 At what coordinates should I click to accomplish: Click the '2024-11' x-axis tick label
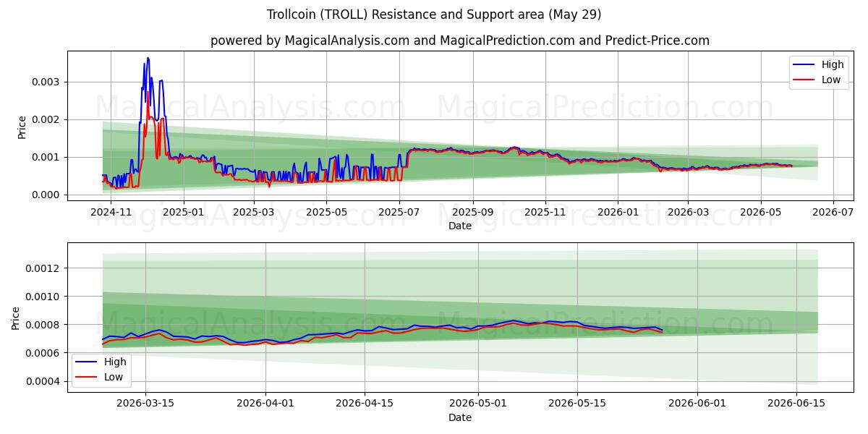[x=111, y=212]
